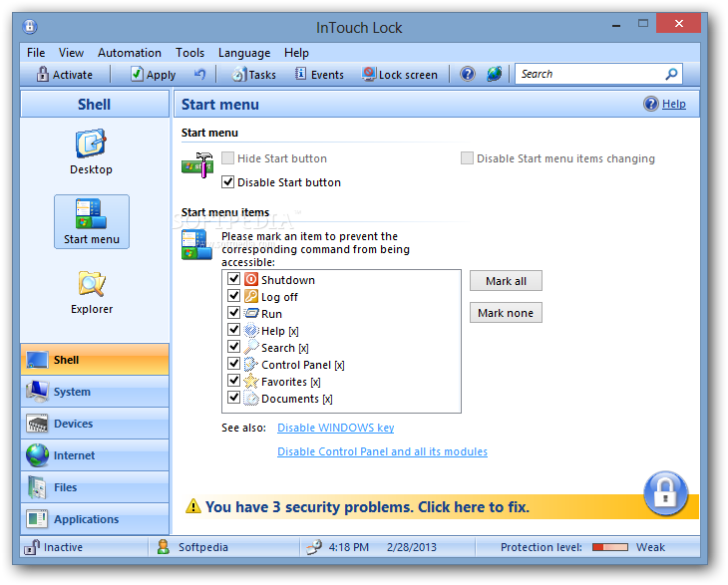
Task: Select the Start menu section icon
Action: click(92, 222)
